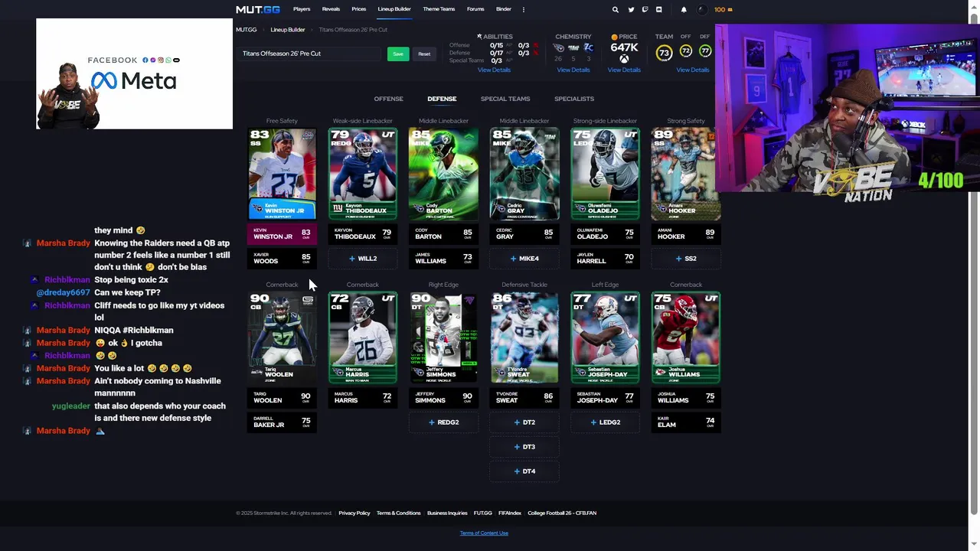Click the lineup name input field
The height and width of the screenshot is (551, 980).
coord(309,54)
